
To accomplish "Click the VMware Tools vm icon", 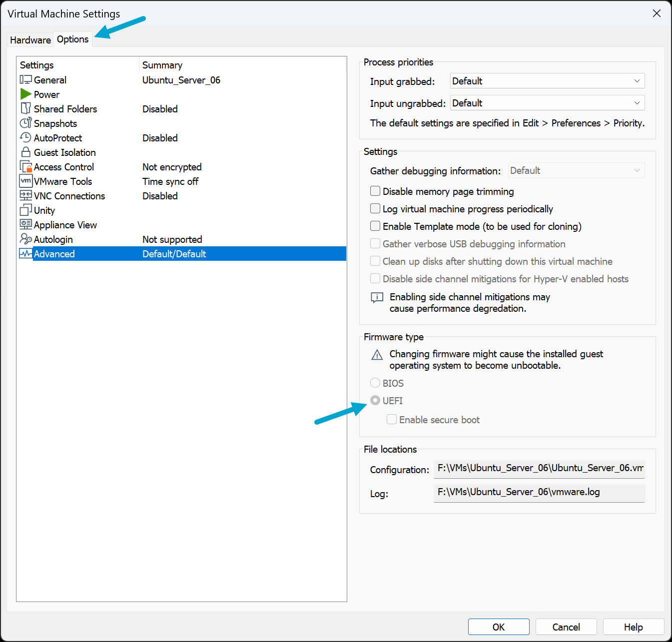I will [26, 181].
